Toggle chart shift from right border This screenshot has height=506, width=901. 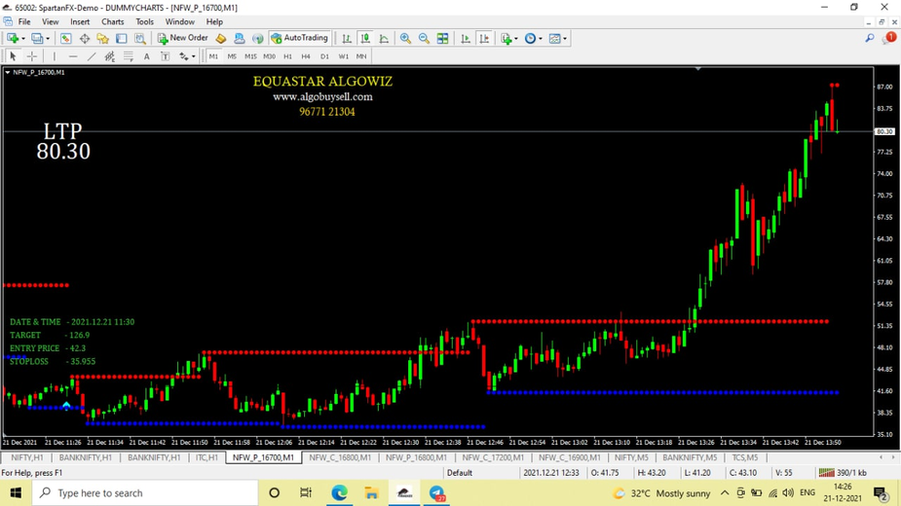(484, 38)
